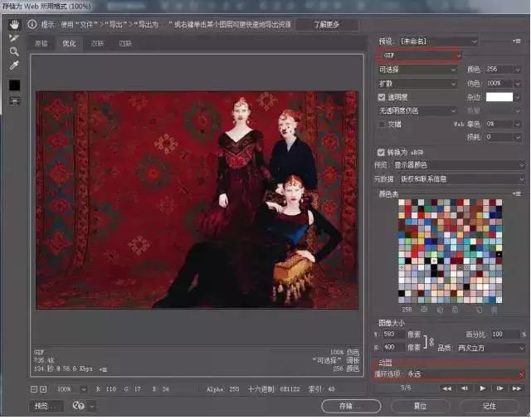
Task: Open the 循环选项 永远 looping dropdown
Action: click(x=465, y=374)
